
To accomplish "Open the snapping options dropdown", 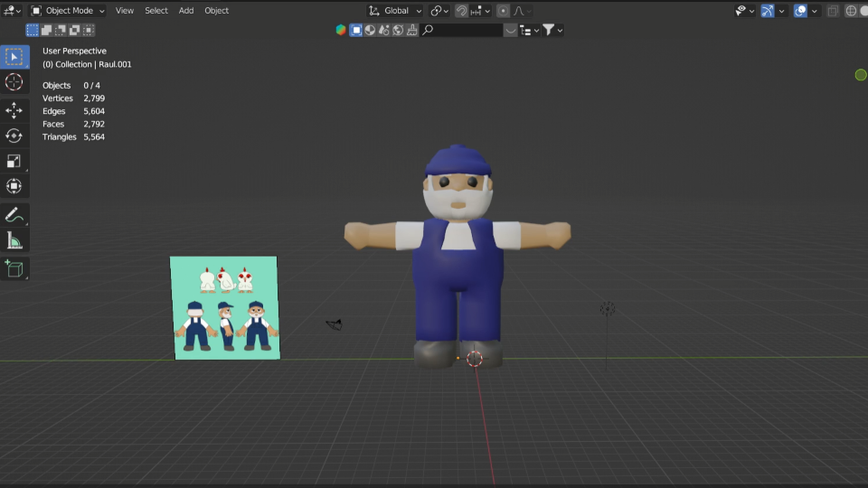I will point(480,11).
